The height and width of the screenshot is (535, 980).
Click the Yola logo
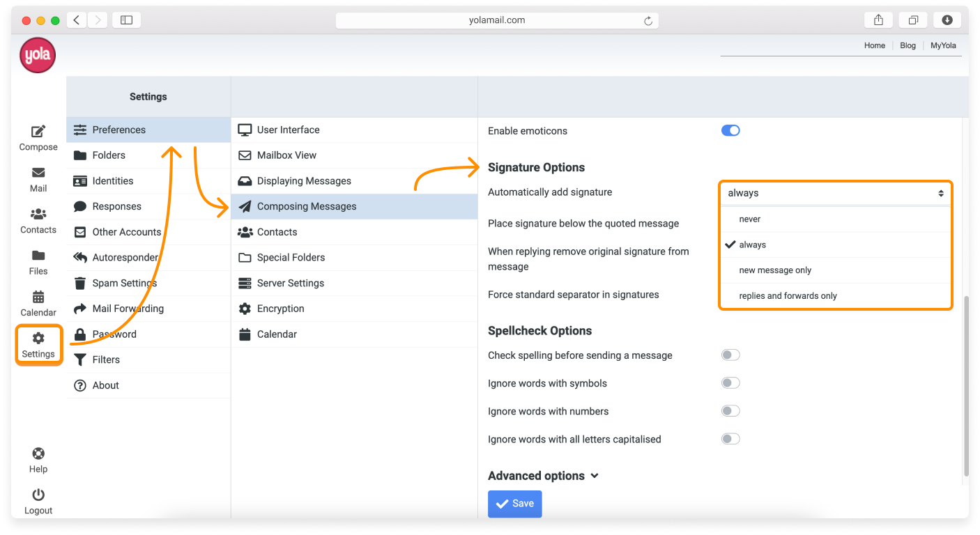(x=38, y=55)
